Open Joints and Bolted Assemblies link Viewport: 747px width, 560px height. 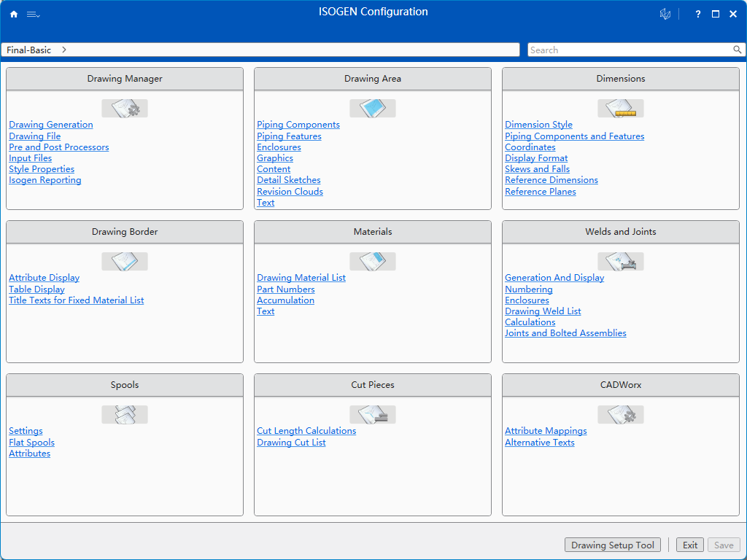pyautogui.click(x=565, y=332)
